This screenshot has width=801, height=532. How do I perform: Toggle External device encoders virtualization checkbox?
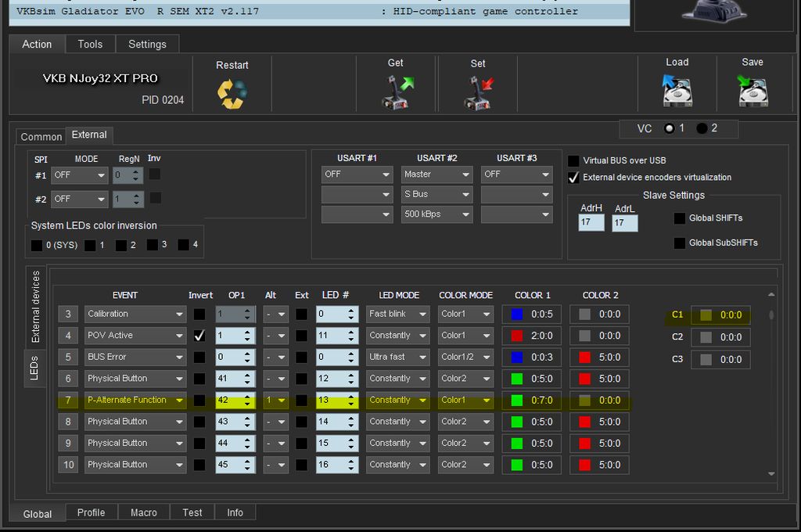tap(573, 178)
